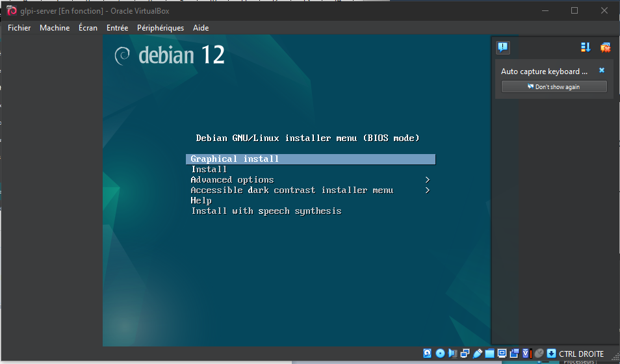Viewport: 620px width, 364px height.
Task: Open the Entrée menu
Action: 117,28
